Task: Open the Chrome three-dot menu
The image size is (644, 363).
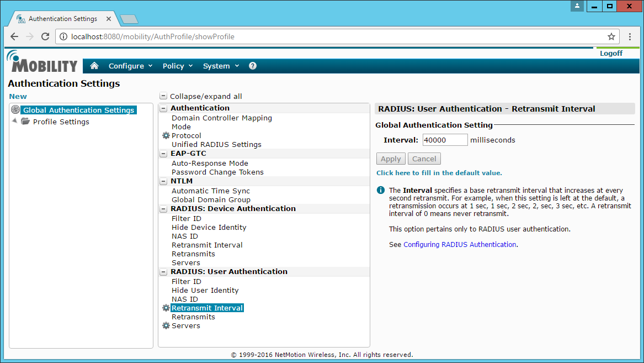Action: coord(630,36)
